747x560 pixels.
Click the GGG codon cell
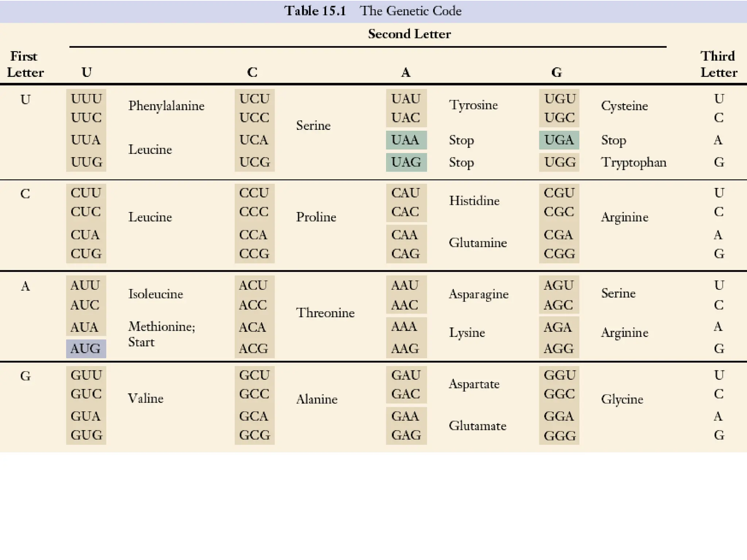point(559,435)
